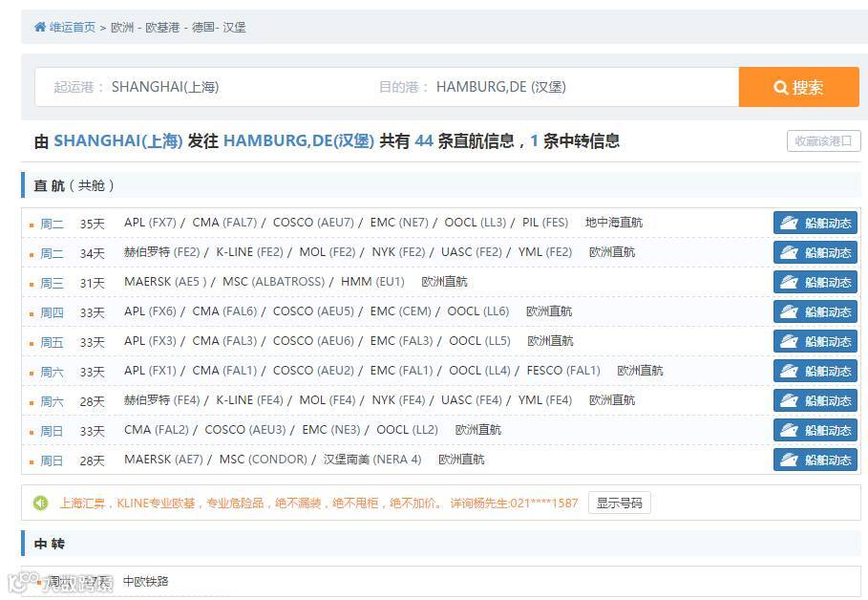Viewport: 868px width, 600px height.
Task: Click the 44 direct routes count
Action: click(x=424, y=140)
